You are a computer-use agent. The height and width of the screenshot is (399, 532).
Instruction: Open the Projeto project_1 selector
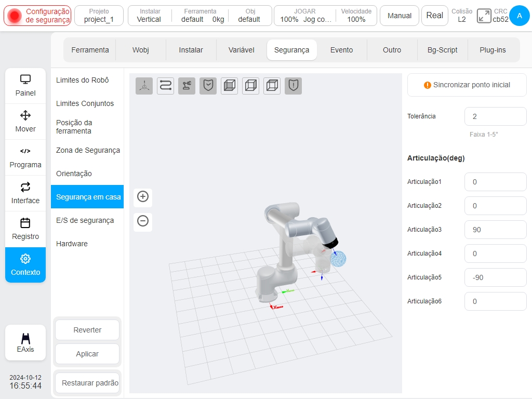pyautogui.click(x=99, y=16)
